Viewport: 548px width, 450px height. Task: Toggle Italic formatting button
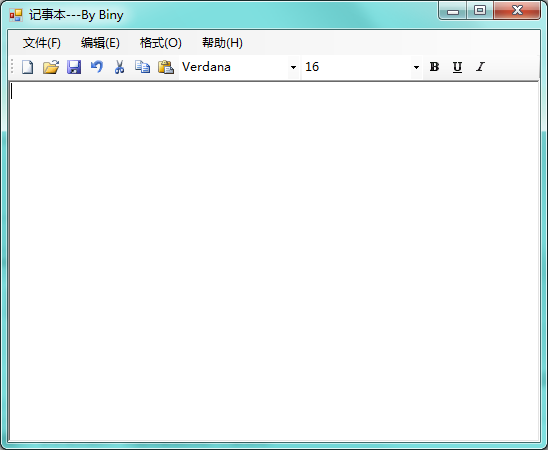tap(481, 67)
